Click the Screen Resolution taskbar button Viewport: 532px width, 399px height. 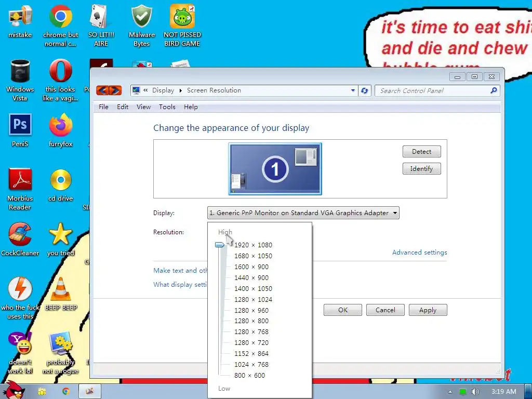89,391
